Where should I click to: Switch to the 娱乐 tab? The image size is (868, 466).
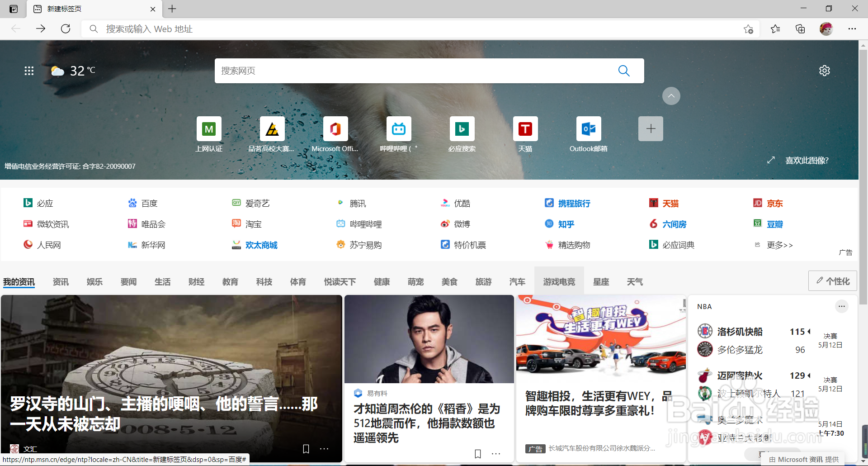point(94,282)
